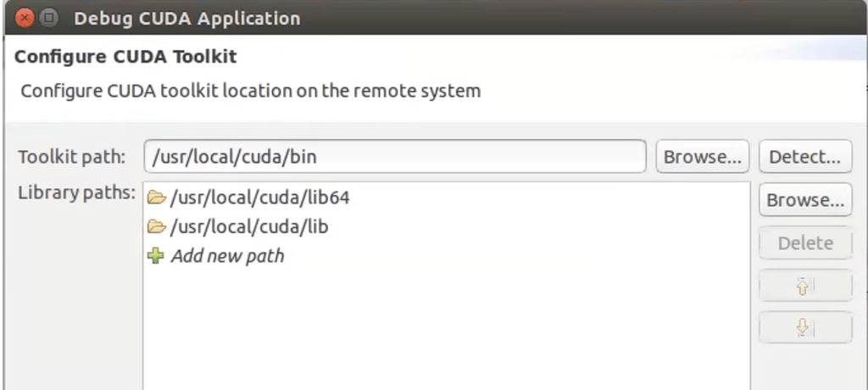Click the Delete button
Viewport: 868px width, 390px height.
(x=804, y=243)
